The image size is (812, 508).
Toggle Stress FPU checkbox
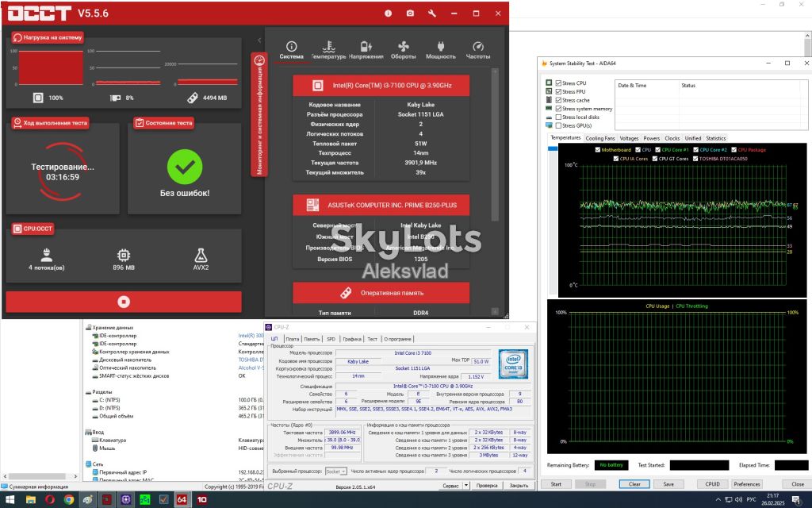point(558,92)
